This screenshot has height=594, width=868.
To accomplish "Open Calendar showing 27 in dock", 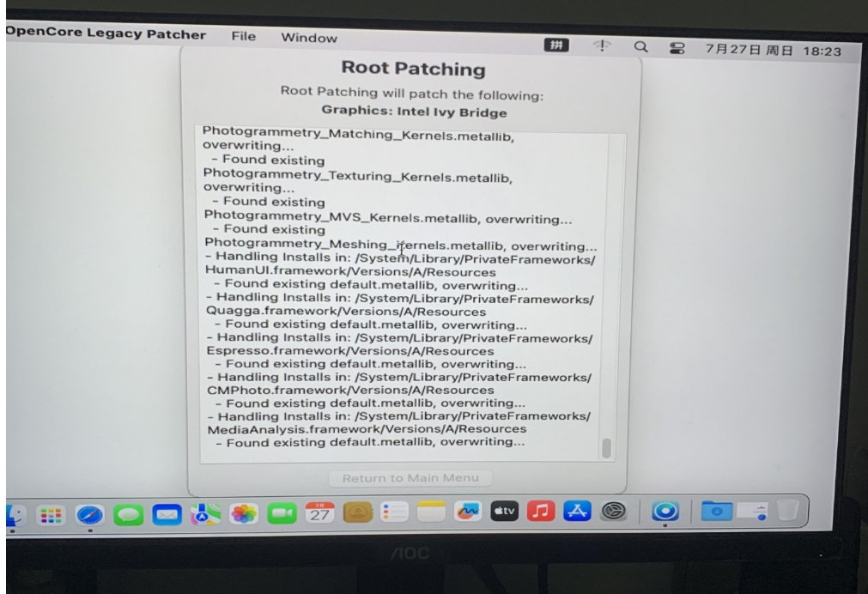I will point(319,512).
